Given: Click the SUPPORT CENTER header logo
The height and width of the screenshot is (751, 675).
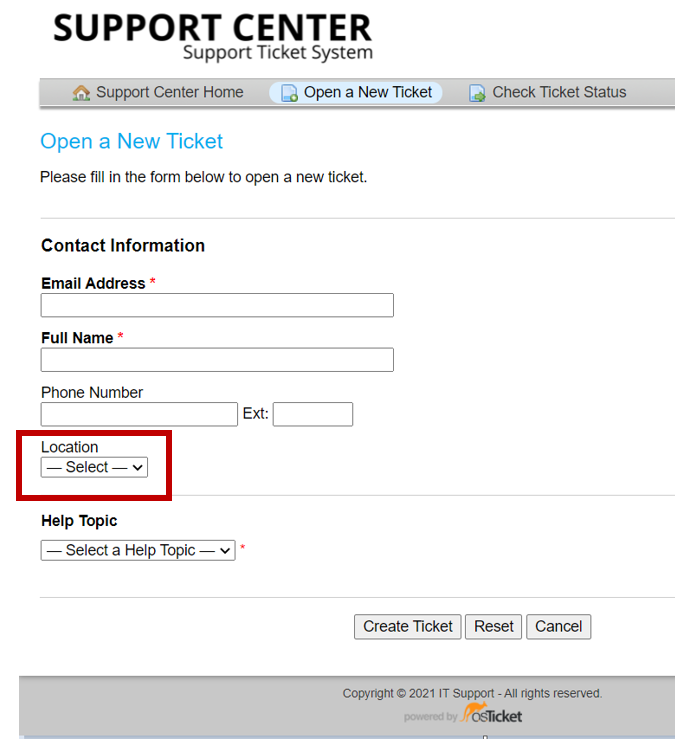Looking at the screenshot, I should [x=212, y=37].
